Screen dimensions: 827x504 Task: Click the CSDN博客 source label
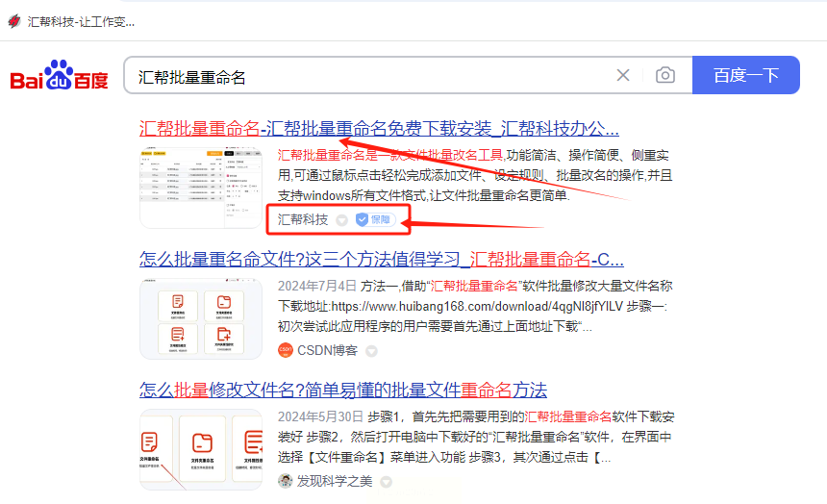tap(328, 350)
